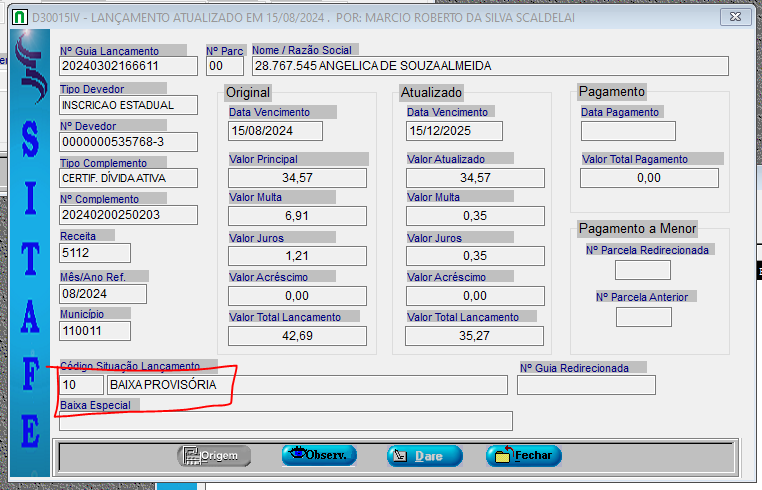Viewport: 762px width, 490px height.
Task: Click the green application icon in title bar
Action: tap(18, 15)
